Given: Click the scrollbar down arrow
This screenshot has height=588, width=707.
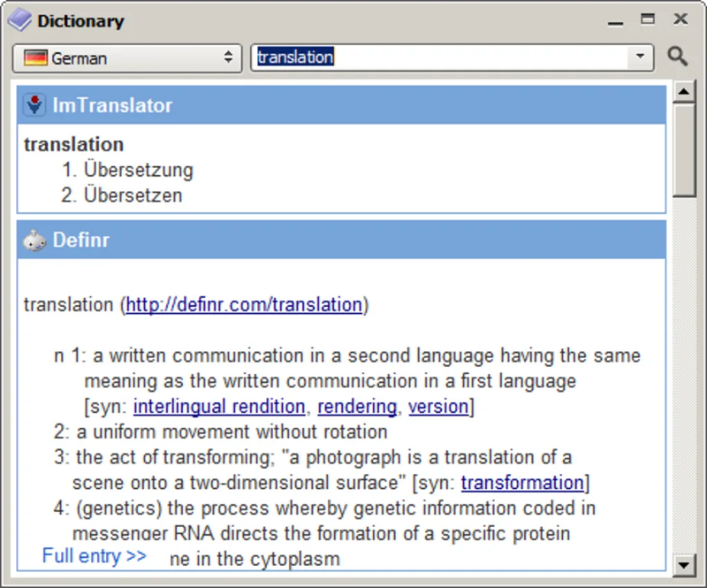Looking at the screenshot, I should (x=683, y=563).
